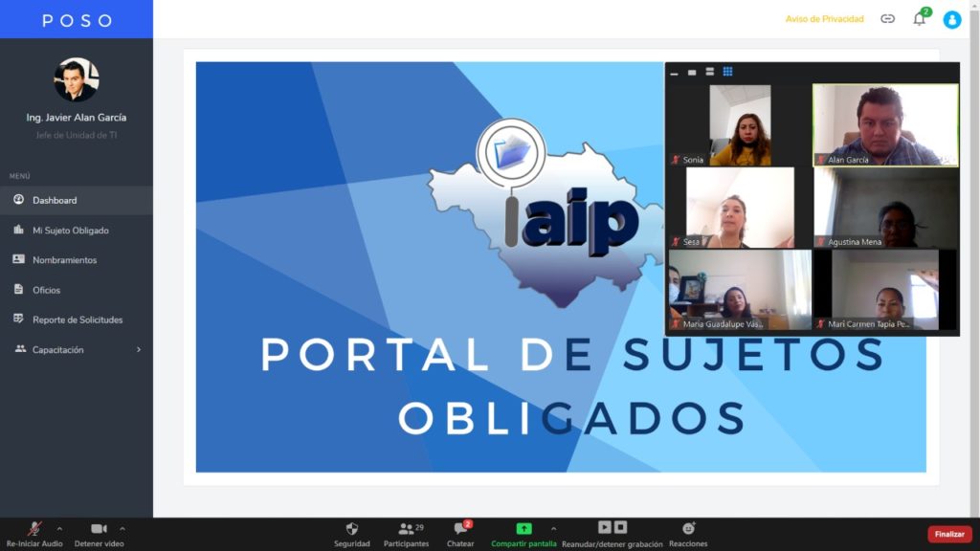Select Sesa's video tile
This screenshot has height=551, width=980.
740,208
